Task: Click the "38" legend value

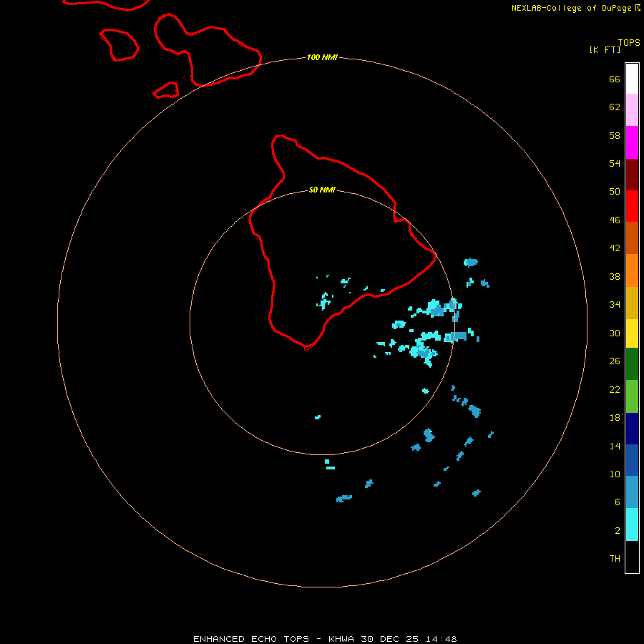Action: tap(615, 276)
